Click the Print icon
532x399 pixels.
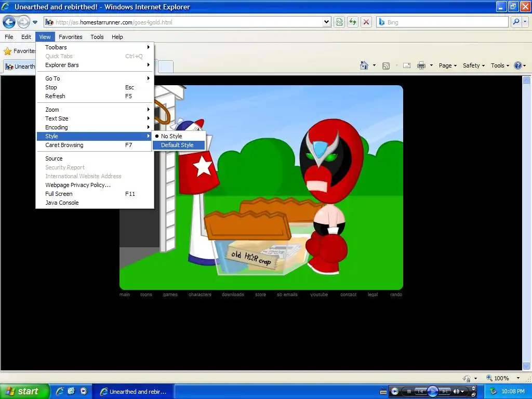point(421,65)
